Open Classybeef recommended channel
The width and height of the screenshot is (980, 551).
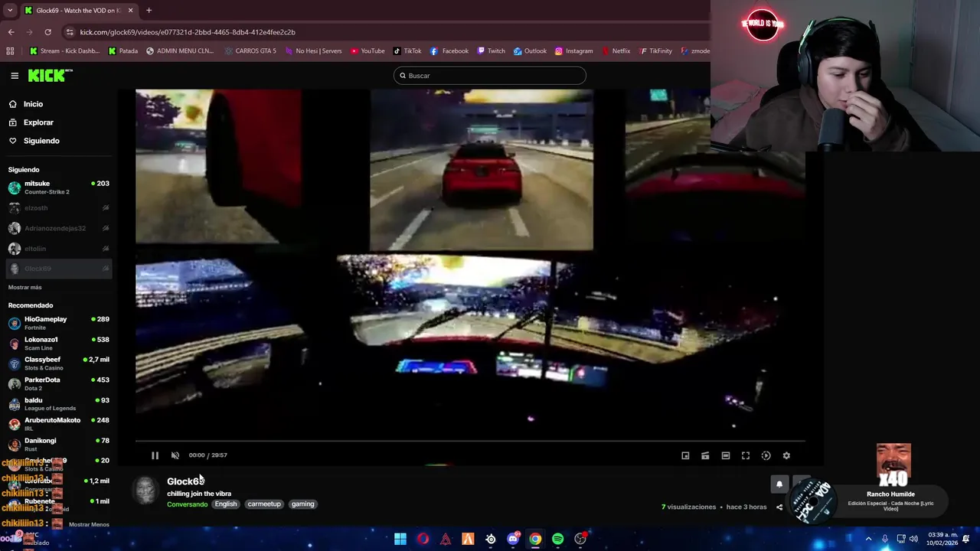58,364
